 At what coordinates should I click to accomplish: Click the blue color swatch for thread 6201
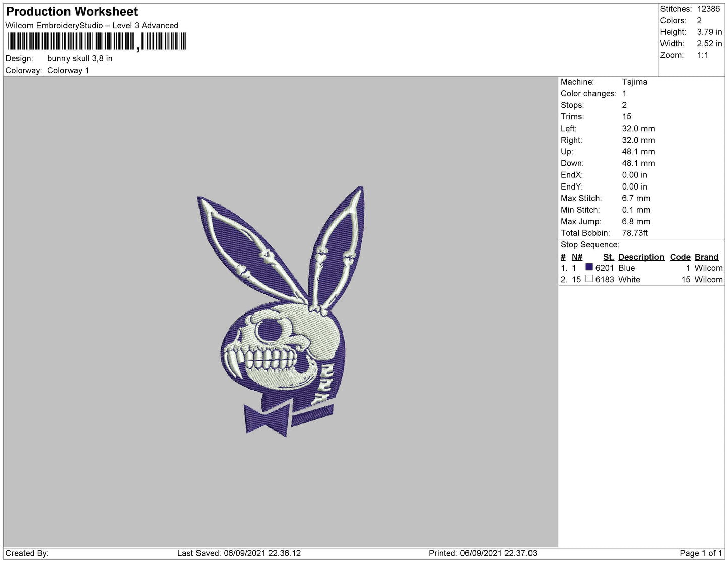pyautogui.click(x=589, y=267)
